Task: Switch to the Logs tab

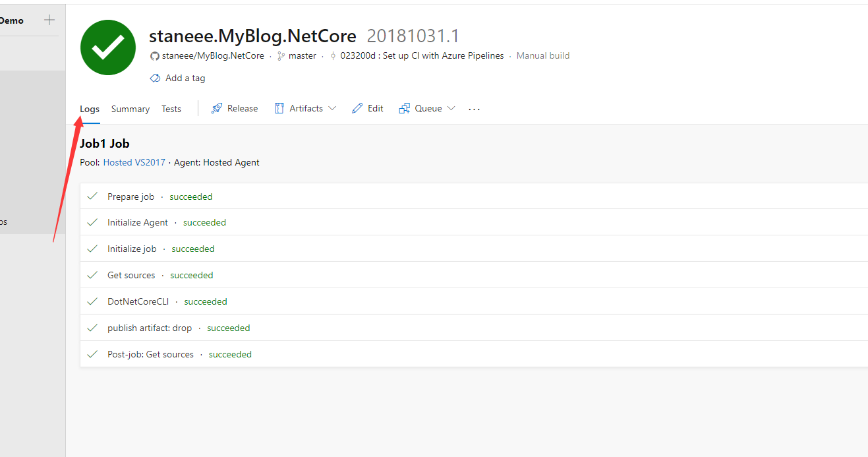Action: click(90, 109)
